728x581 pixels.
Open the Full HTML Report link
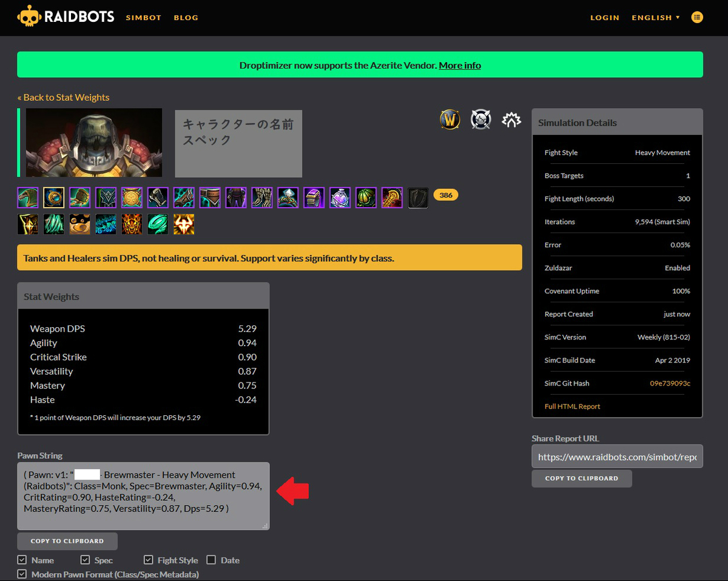pyautogui.click(x=572, y=406)
